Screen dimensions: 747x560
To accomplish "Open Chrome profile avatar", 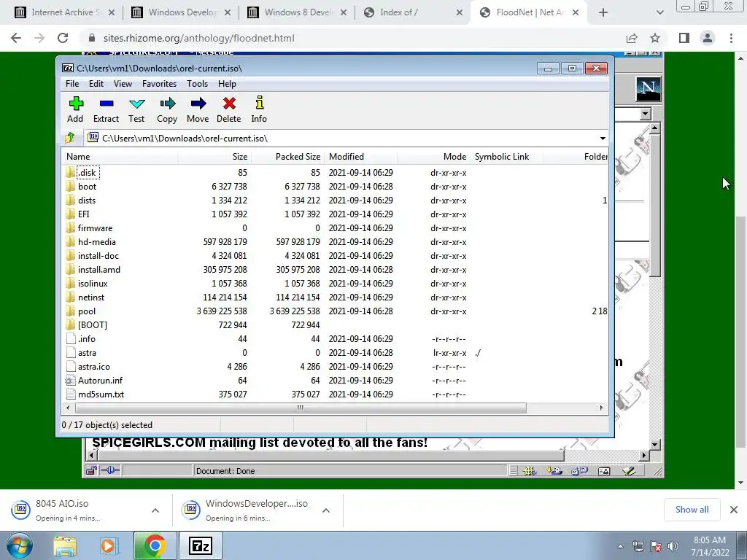I will (x=708, y=38).
